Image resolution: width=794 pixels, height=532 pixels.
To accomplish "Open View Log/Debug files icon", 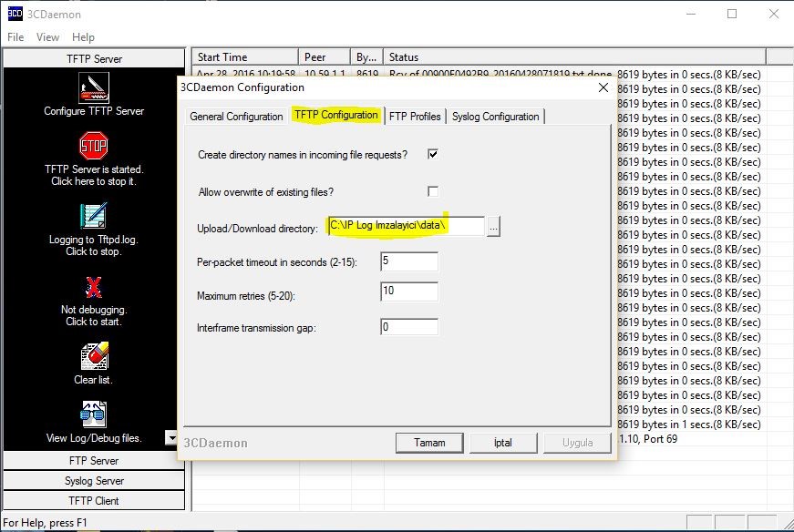I will (x=94, y=414).
